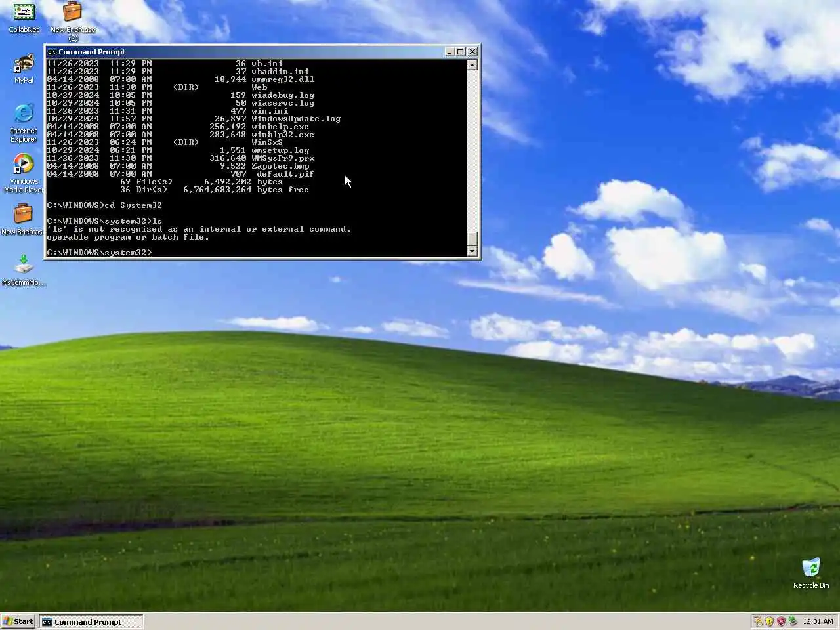Open the Start menu
Screen dimensions: 840x630
tap(18, 621)
